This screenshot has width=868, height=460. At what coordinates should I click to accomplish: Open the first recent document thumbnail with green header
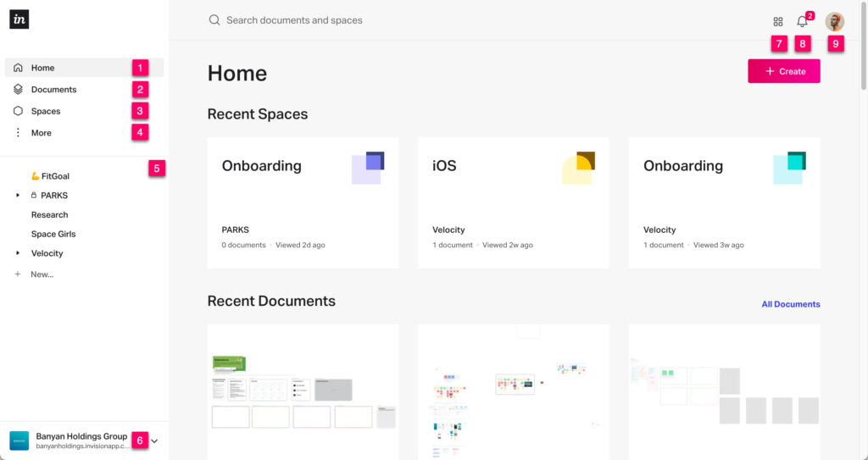303,392
